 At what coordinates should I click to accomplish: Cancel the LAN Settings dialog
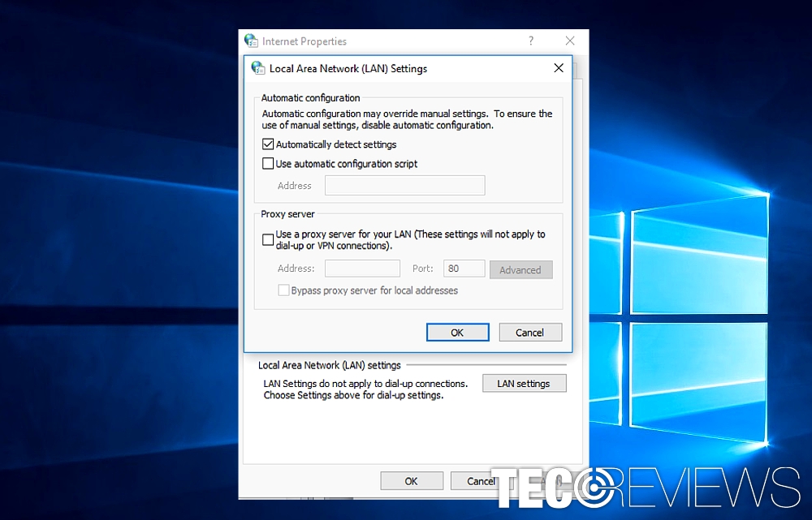point(530,332)
